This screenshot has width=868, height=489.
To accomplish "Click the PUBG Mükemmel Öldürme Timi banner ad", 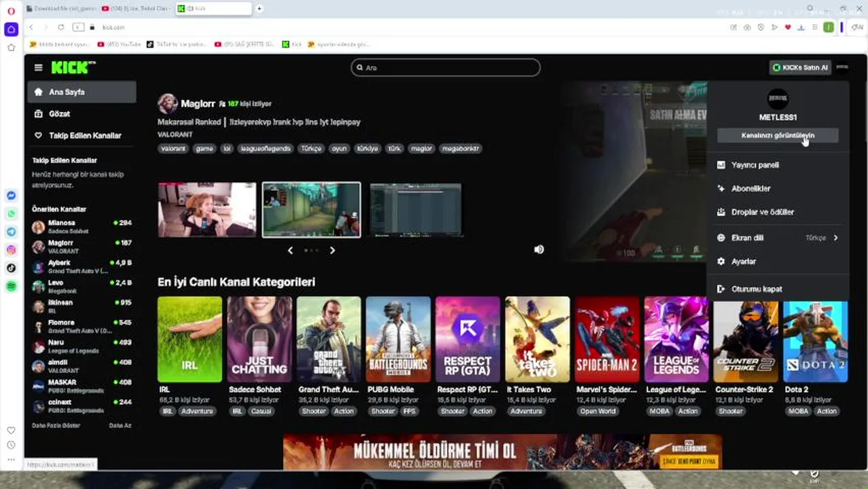I will tap(503, 452).
